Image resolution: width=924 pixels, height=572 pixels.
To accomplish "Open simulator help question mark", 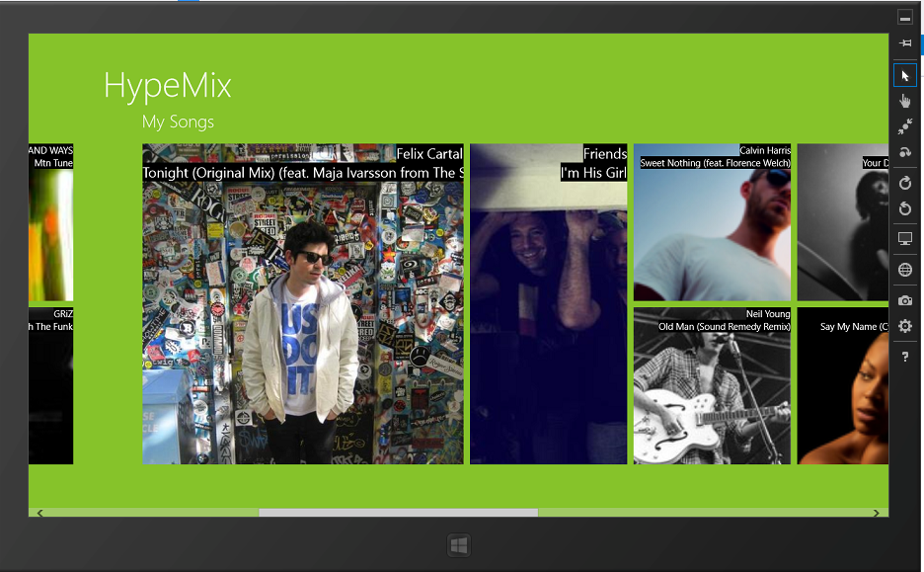I will [x=904, y=357].
